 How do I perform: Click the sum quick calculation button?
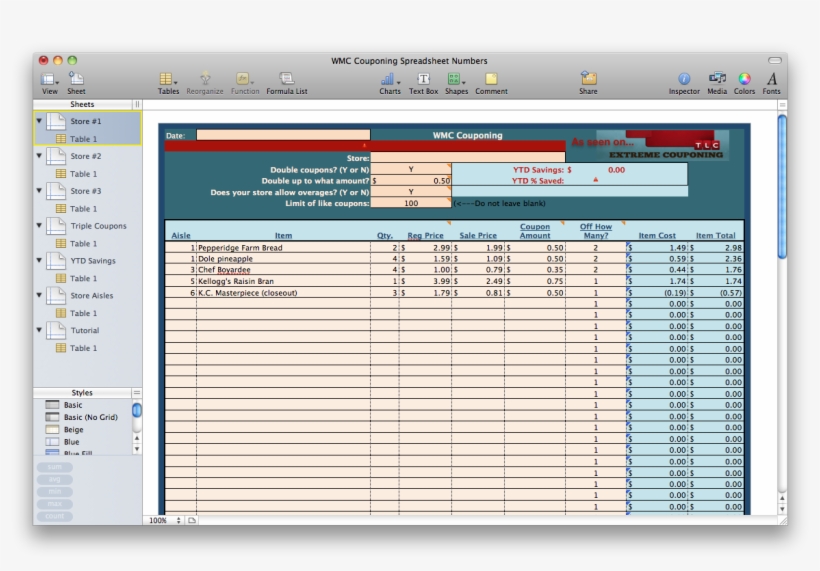[x=54, y=466]
